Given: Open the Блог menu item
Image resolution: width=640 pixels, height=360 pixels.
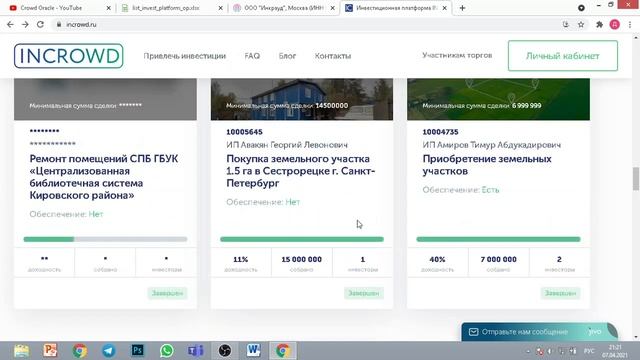Looking at the screenshot, I should pos(287,56).
